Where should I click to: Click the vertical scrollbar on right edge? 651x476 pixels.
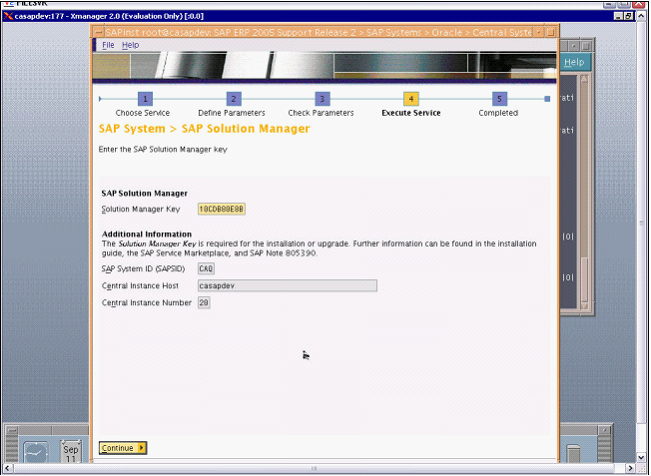641,240
